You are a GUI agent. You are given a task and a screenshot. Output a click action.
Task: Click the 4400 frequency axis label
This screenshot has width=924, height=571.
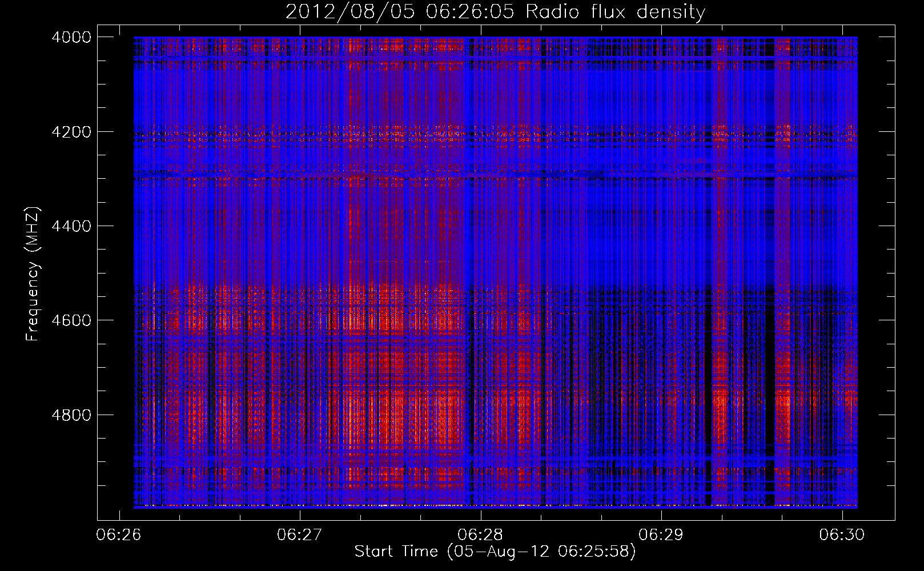click(x=71, y=226)
